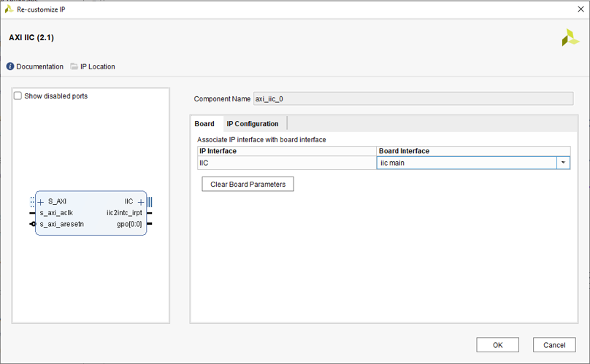Click the Clear Board Parameters button
The height and width of the screenshot is (364, 590).
click(x=248, y=185)
